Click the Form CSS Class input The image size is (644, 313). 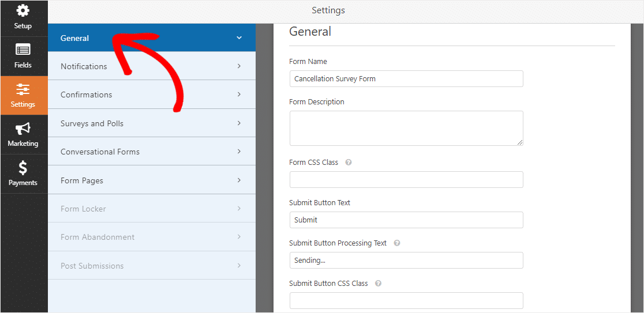[x=406, y=180]
